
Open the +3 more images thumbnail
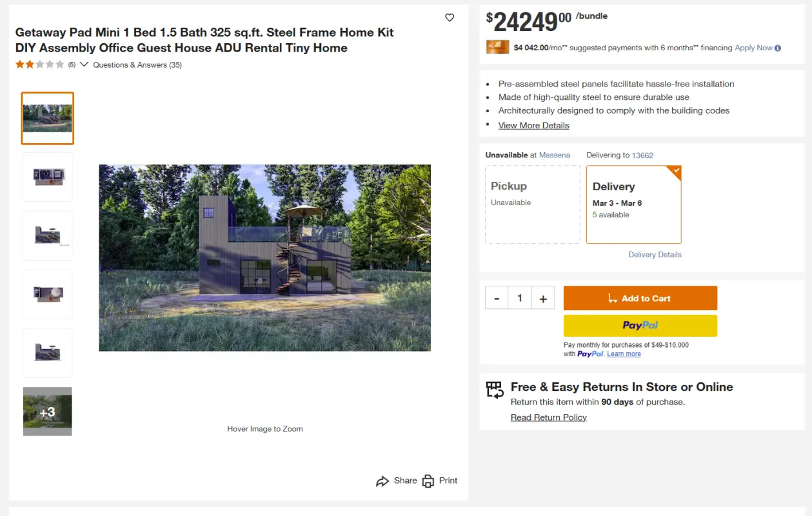pyautogui.click(x=48, y=412)
